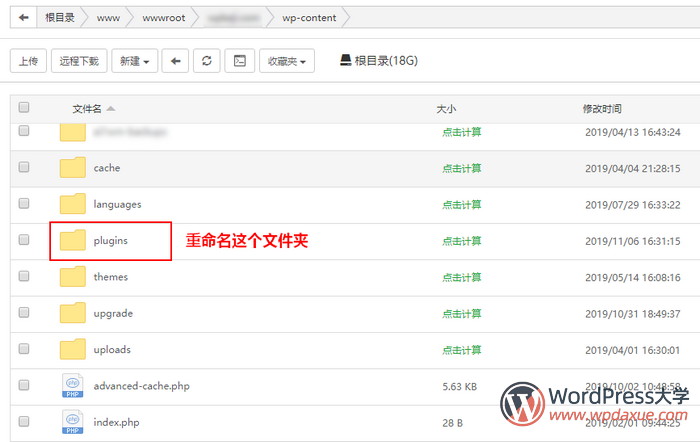This screenshot has height=442, width=700.
Task: Check the box for uploads folder
Action: click(24, 349)
